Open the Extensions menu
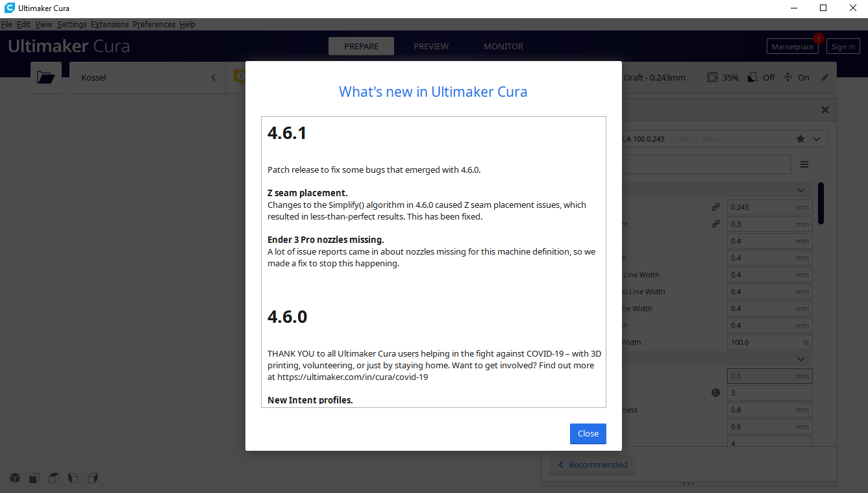Image resolution: width=868 pixels, height=493 pixels. 110,24
